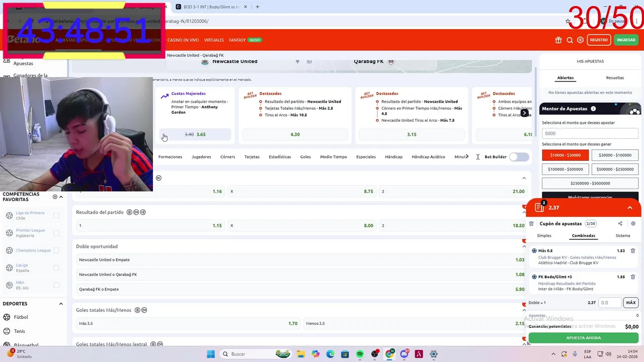The width and height of the screenshot is (644, 362).
Task: Open the search magnifier in Betano header
Action: [570, 40]
